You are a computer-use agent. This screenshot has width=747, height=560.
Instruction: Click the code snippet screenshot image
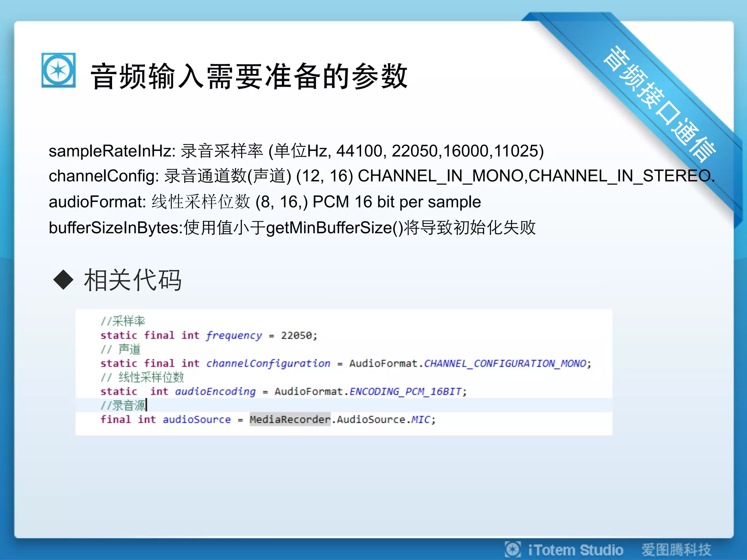click(344, 372)
